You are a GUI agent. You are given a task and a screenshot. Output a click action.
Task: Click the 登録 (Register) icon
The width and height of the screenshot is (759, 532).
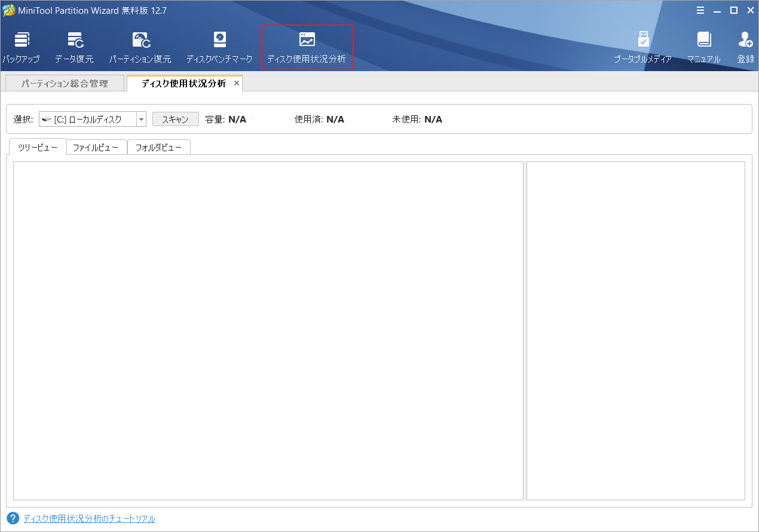[745, 47]
